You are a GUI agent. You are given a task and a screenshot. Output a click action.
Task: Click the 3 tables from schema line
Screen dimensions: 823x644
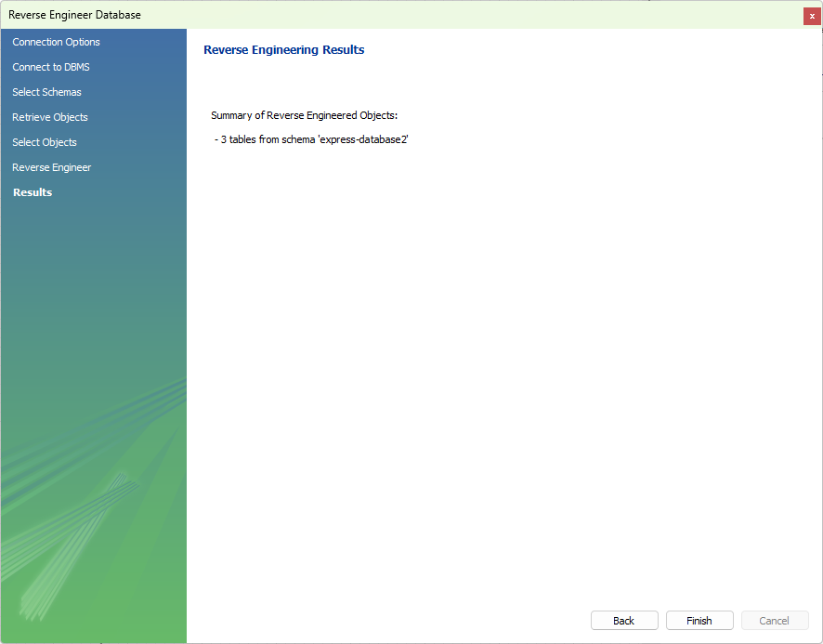pos(311,139)
